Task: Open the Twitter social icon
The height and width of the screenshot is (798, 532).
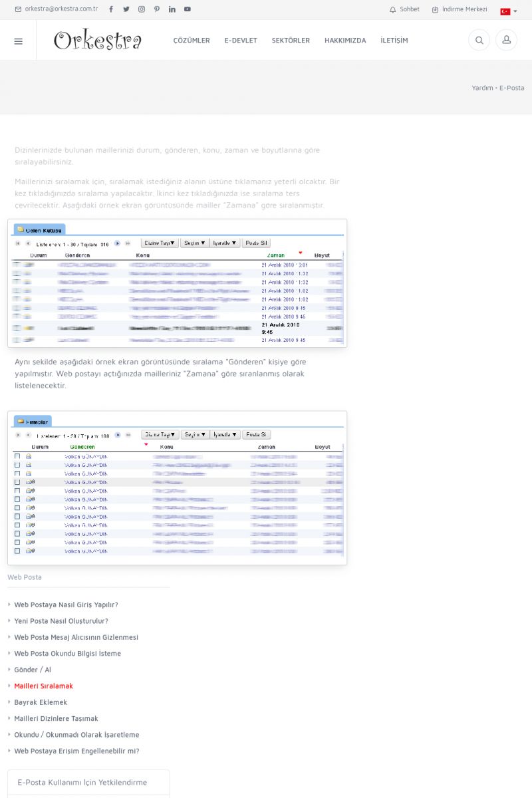Action: pos(126,9)
